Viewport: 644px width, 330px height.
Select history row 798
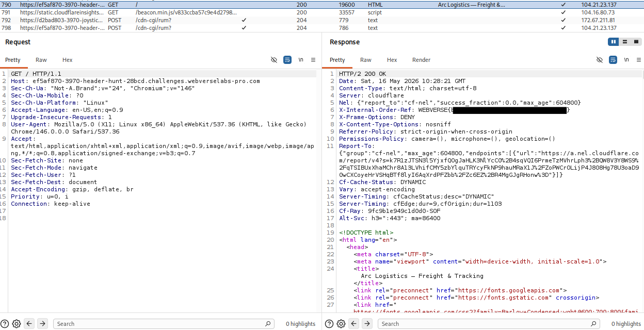point(322,28)
